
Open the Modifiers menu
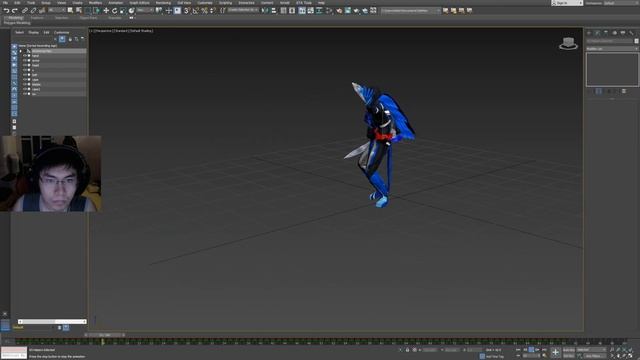(x=95, y=3)
